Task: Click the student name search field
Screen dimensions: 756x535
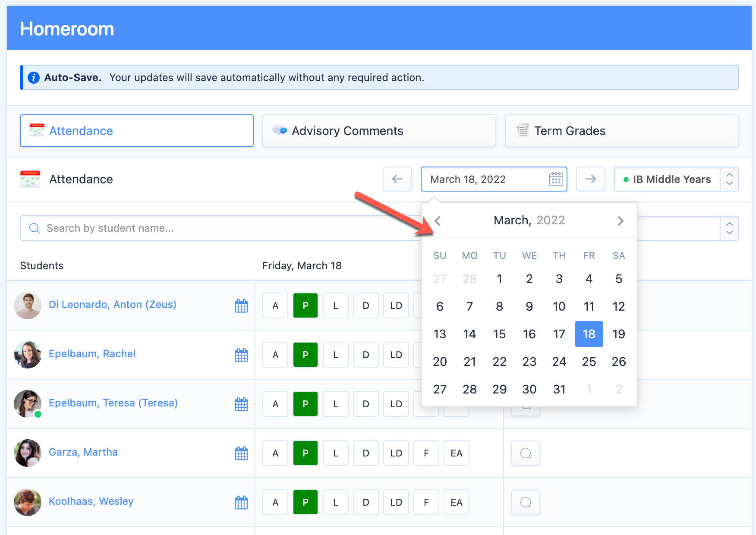Action: [216, 228]
